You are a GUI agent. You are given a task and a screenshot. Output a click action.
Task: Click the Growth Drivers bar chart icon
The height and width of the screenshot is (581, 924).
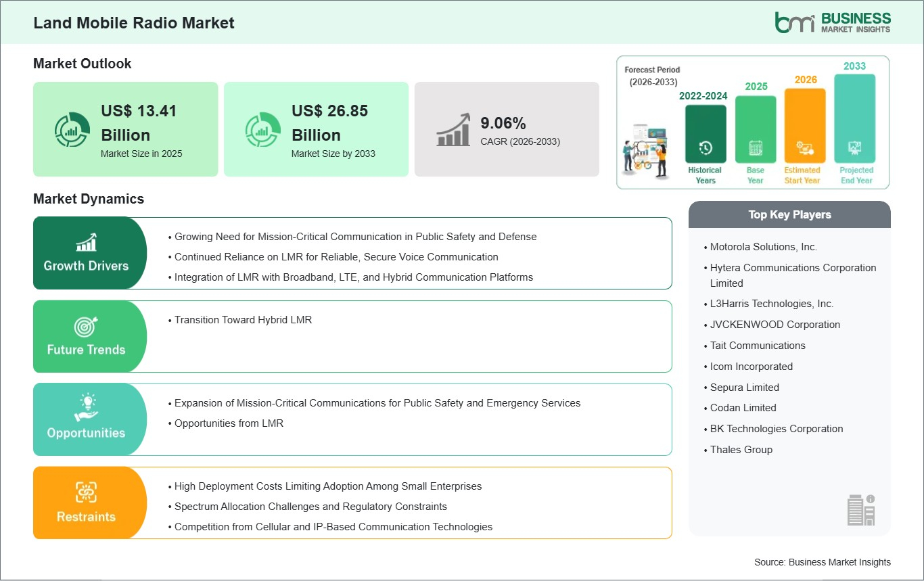point(86,242)
